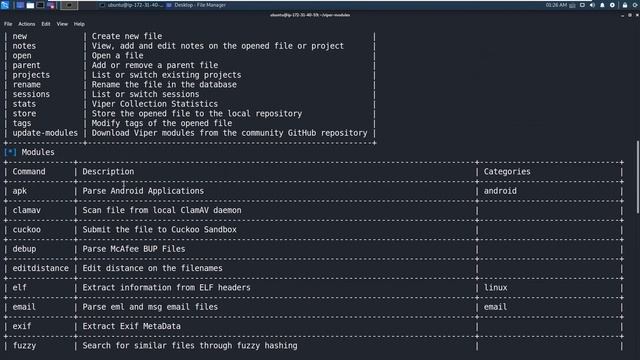This screenshot has height=360, width=640.
Task: Open the Kali applications menu icon
Action: (x=5, y=5)
